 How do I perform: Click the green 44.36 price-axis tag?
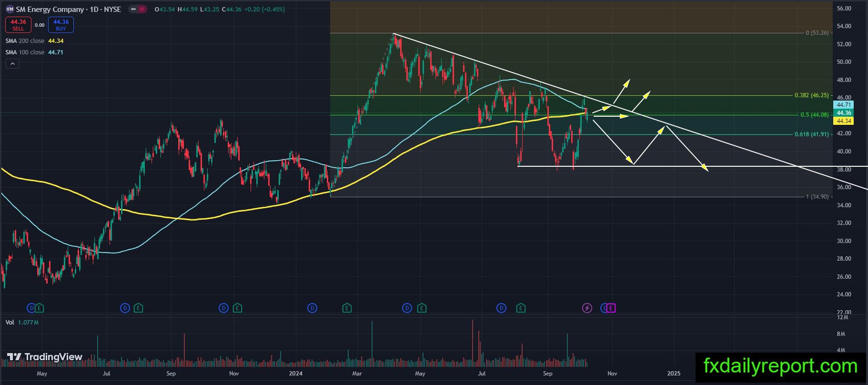(843, 113)
